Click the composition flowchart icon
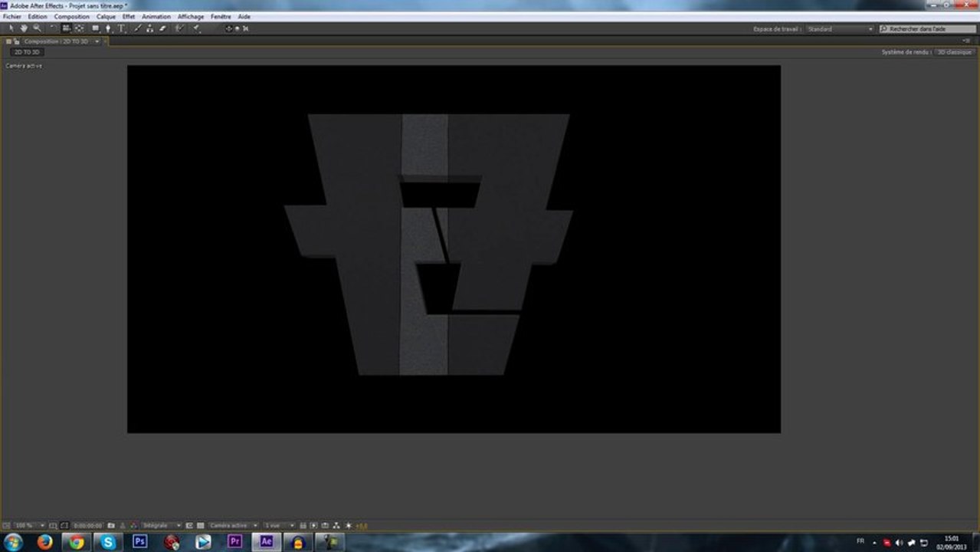The image size is (980, 552). pyautogui.click(x=336, y=525)
